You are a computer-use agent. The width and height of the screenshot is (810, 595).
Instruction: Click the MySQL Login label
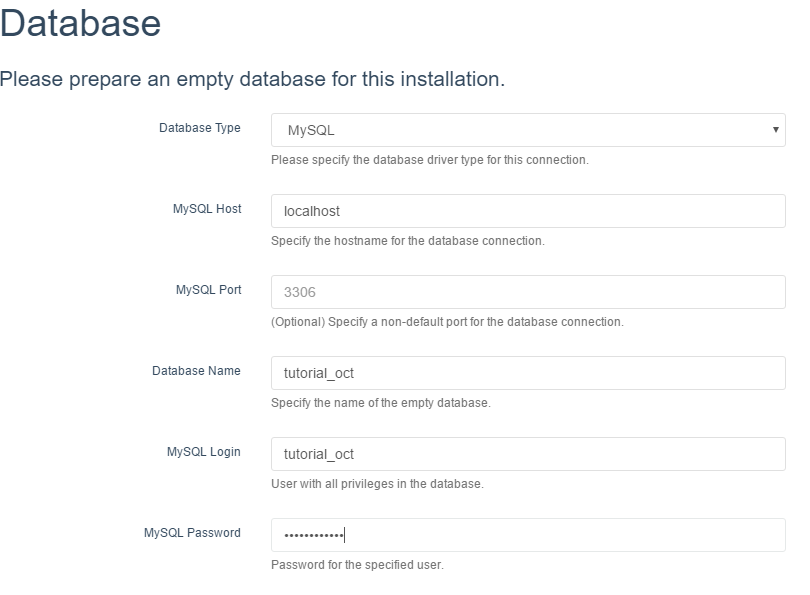[203, 451]
